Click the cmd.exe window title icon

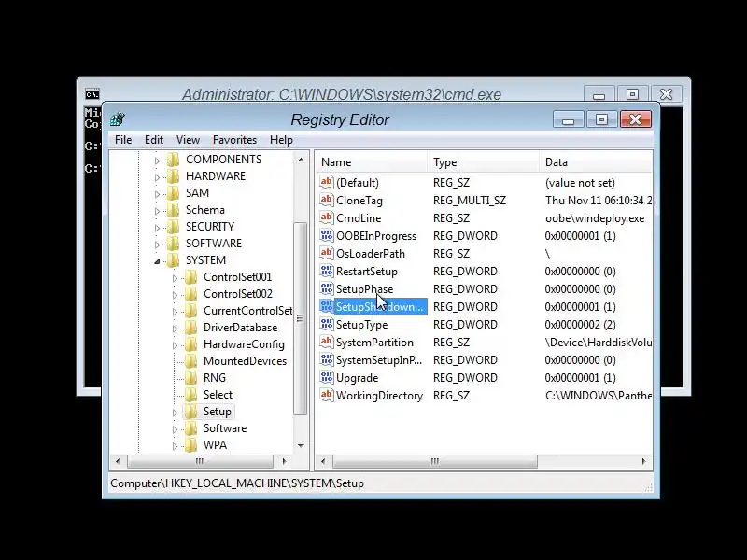pos(92,94)
